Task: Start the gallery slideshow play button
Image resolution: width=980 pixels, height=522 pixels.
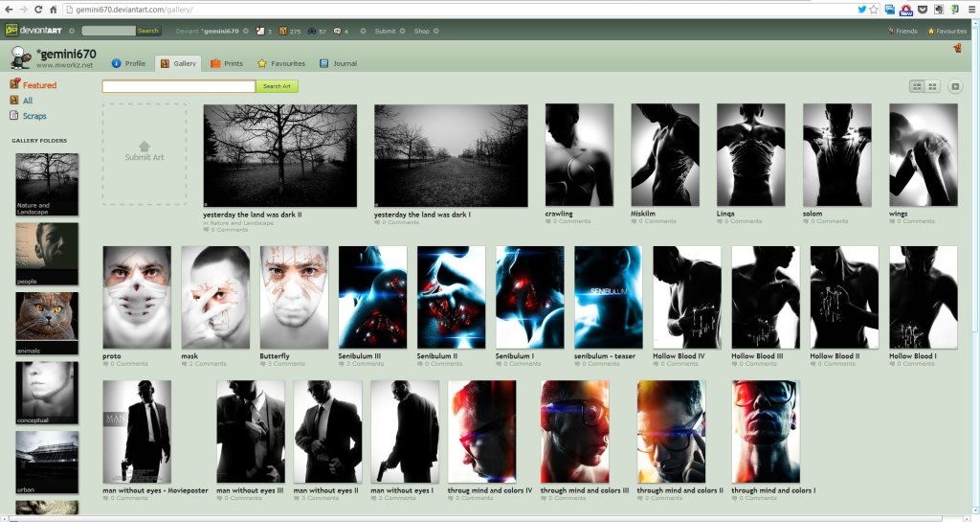Action: tap(955, 86)
